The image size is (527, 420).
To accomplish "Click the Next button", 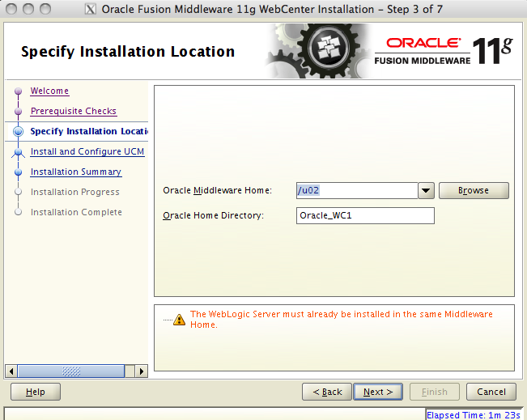I will point(378,392).
